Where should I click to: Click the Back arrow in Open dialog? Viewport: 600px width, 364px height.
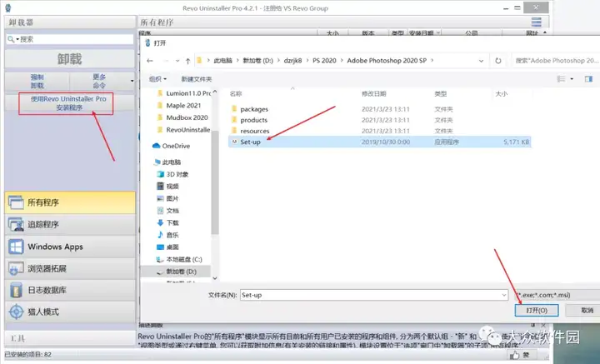[150, 61]
